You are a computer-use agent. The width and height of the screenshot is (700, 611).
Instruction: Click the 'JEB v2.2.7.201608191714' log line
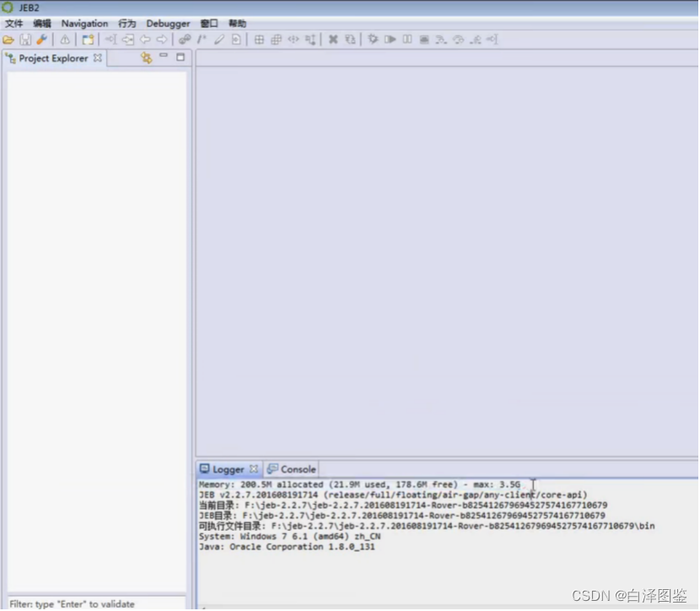[x=393, y=495]
